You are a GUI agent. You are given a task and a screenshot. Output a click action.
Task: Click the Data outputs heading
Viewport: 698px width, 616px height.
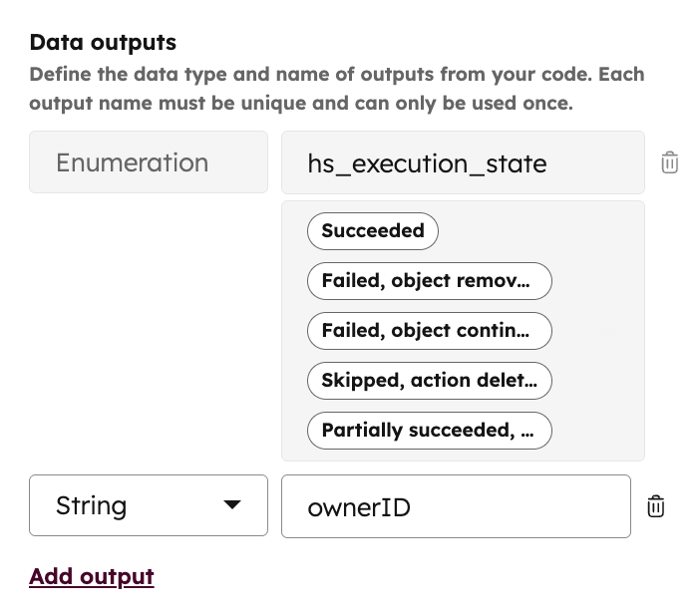click(103, 42)
